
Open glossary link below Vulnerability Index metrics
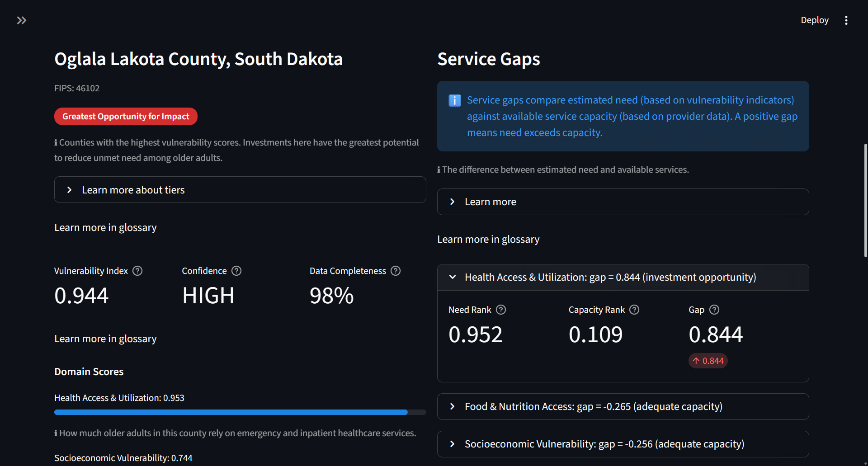[105, 339]
